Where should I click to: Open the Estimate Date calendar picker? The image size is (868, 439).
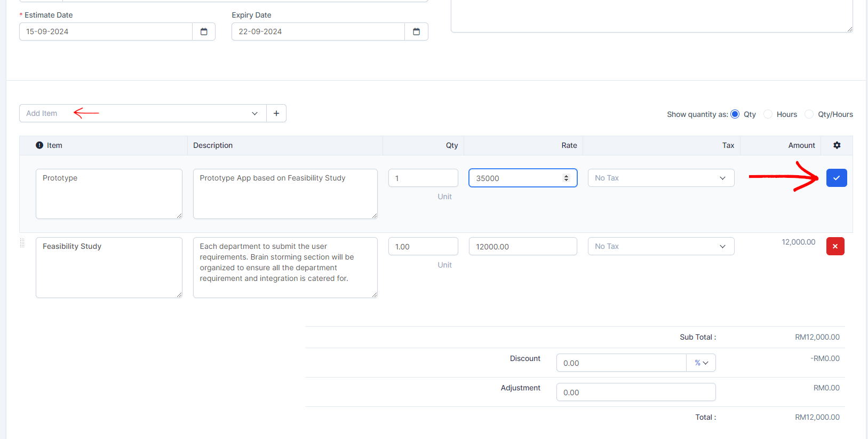coord(204,32)
